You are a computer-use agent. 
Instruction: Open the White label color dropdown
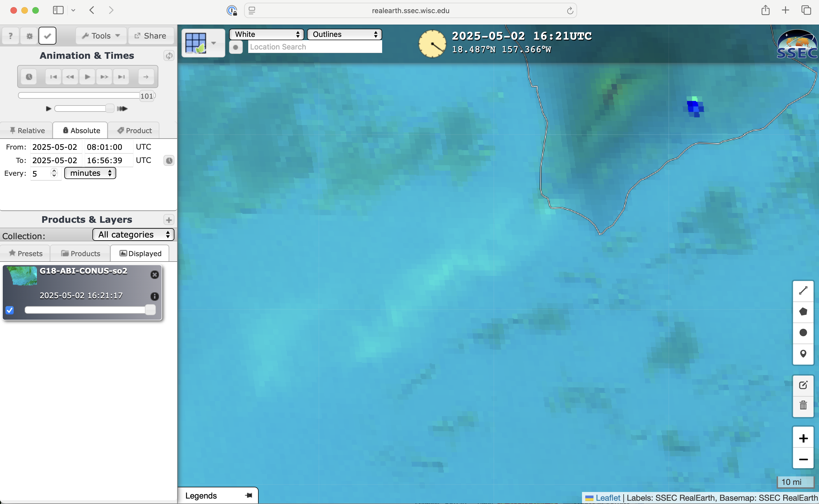[x=267, y=34]
